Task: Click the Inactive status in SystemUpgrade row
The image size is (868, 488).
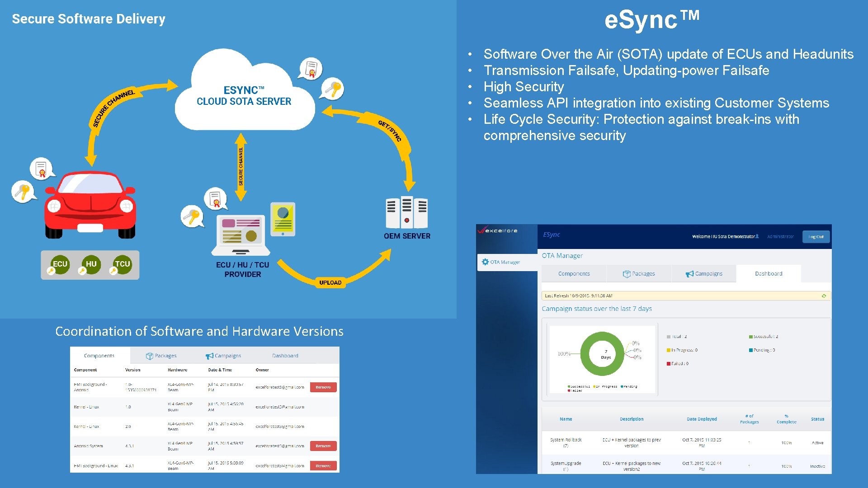Action: point(817,466)
